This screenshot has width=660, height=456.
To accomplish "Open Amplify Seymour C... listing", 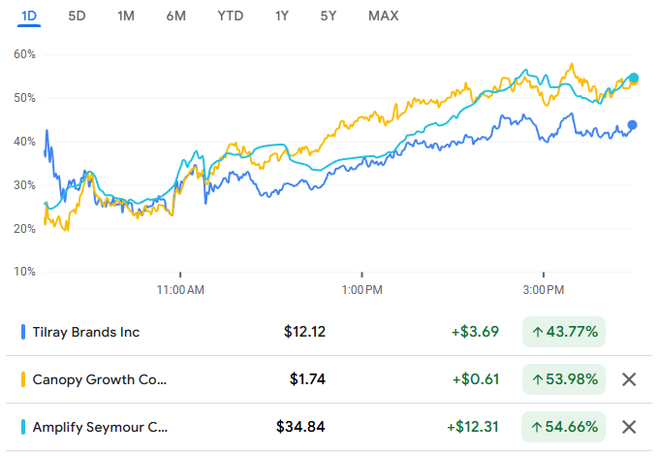I will coord(102,428).
